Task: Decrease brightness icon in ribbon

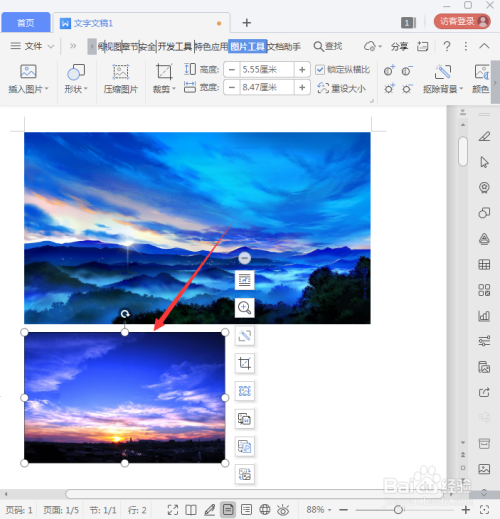Action: 407,89
